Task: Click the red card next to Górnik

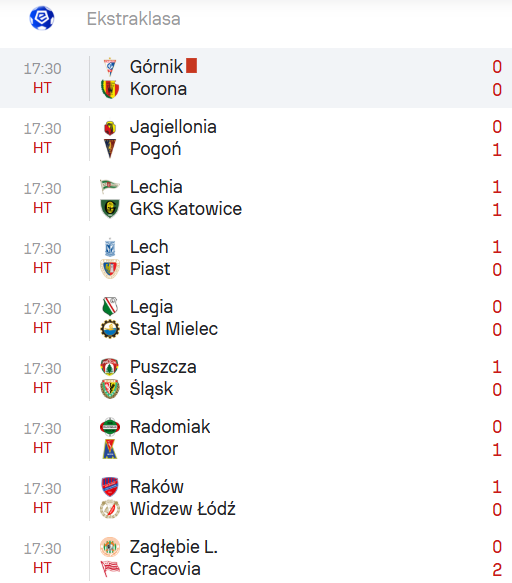Action: pyautogui.click(x=191, y=65)
